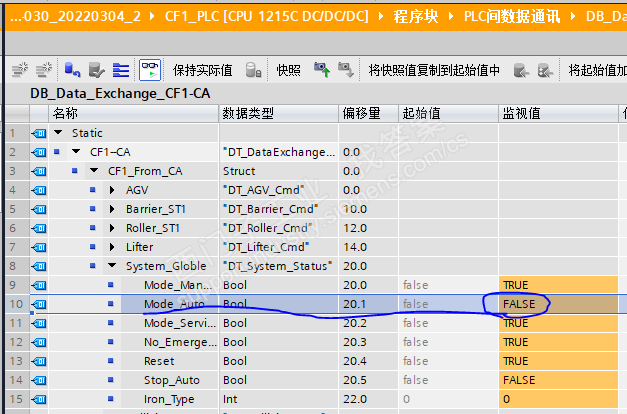Collapse the System_Globle row
Viewport: 627px width, 414px height.
click(112, 266)
